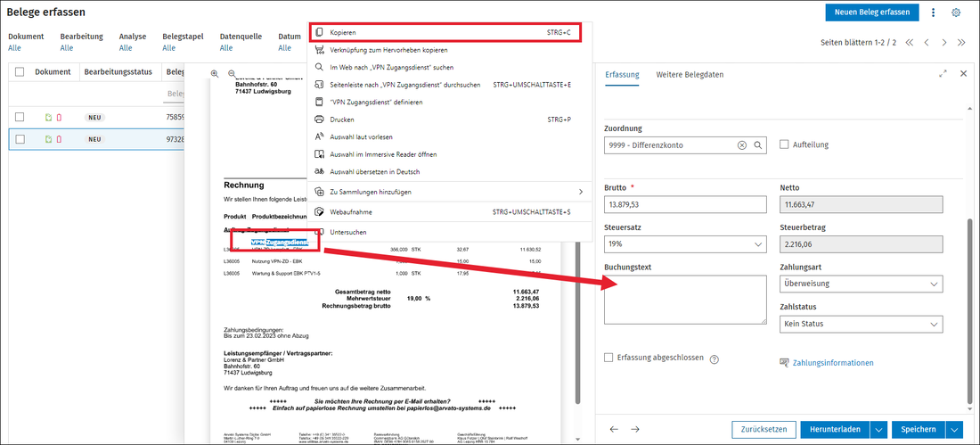Viewport: 980px width, 445px height.
Task: Click Neuen Beleg erfassen button
Action: [872, 12]
